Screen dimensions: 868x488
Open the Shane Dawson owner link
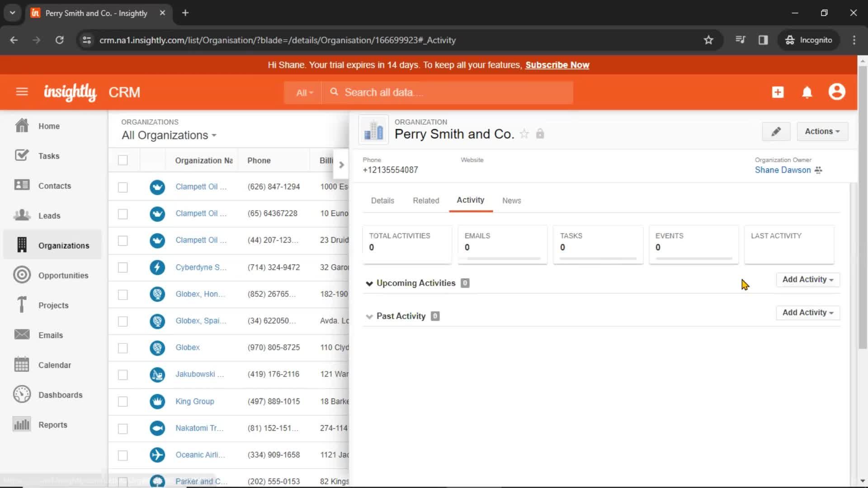click(x=783, y=170)
